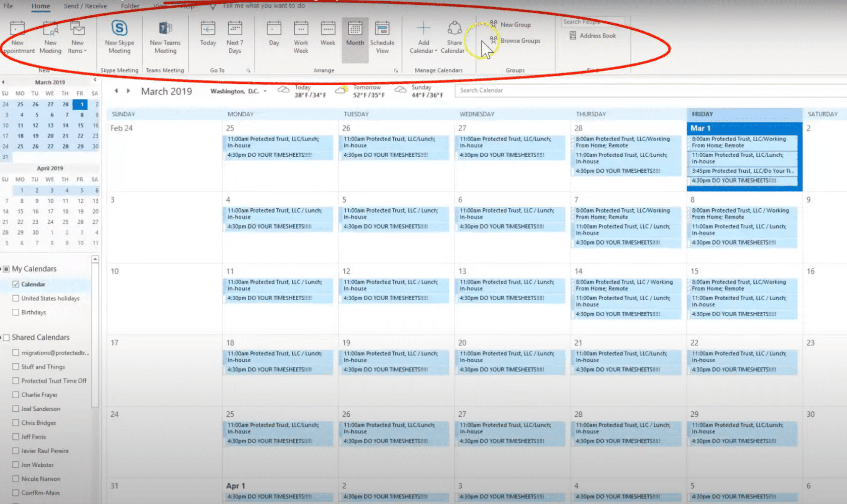Image resolution: width=847 pixels, height=504 pixels.
Task: Open the Send / Receive tab
Action: (x=85, y=6)
